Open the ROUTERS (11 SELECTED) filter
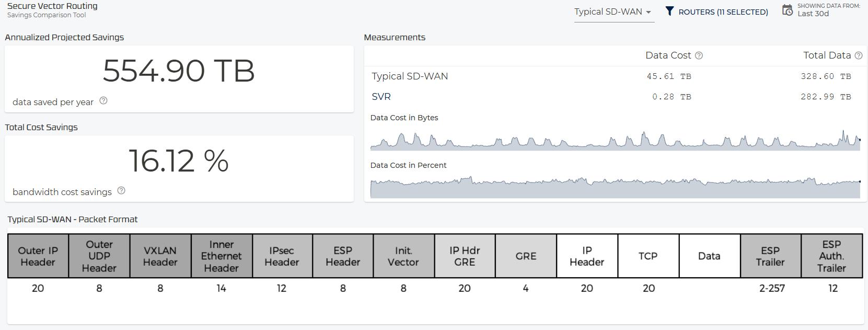This screenshot has height=330, width=868. (x=723, y=12)
